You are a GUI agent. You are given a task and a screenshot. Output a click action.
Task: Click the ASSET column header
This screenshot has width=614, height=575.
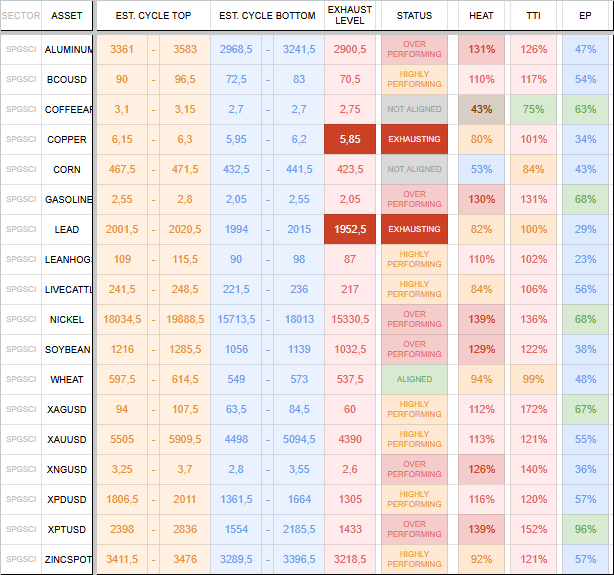[67, 16]
